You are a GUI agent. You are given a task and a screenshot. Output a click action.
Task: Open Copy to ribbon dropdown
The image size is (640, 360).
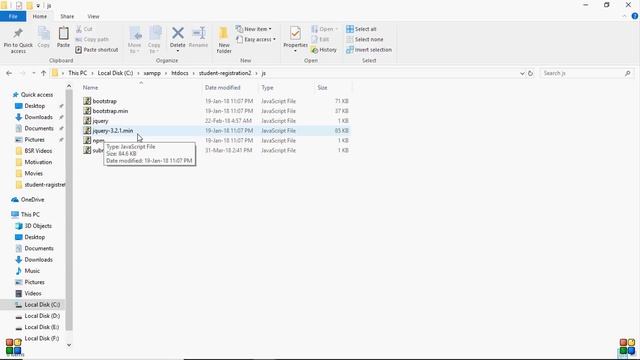coord(154,40)
